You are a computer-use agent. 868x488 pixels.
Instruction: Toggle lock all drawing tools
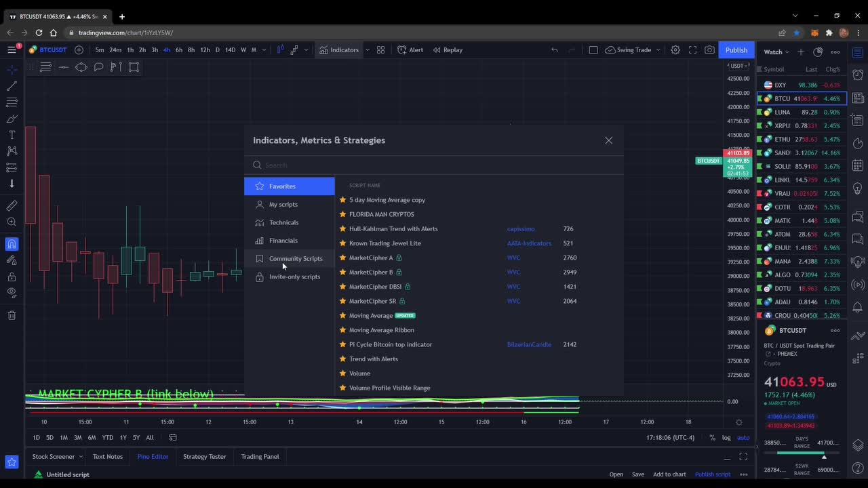(x=12, y=277)
